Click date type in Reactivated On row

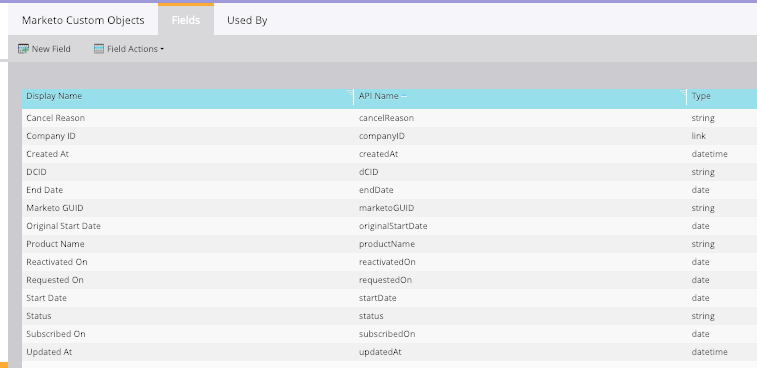pyautogui.click(x=701, y=262)
